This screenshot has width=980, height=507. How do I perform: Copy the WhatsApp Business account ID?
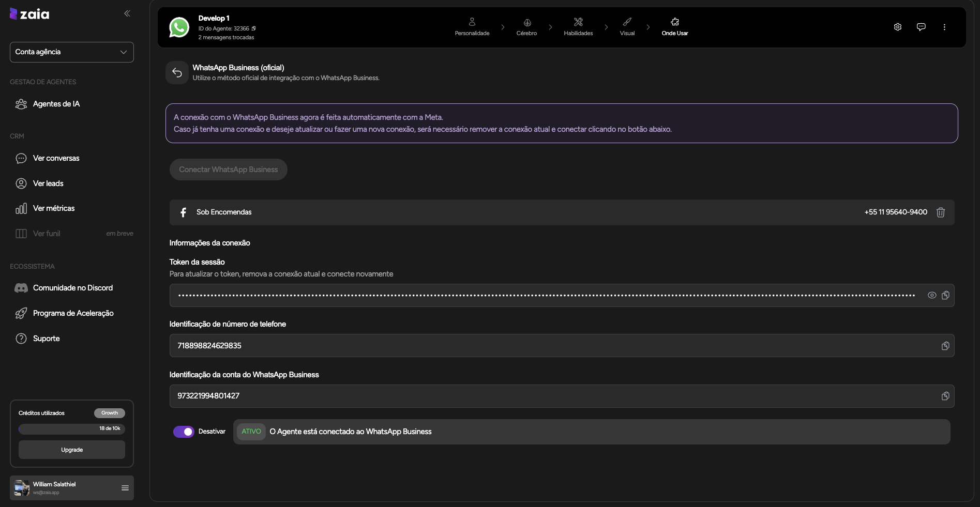[945, 396]
